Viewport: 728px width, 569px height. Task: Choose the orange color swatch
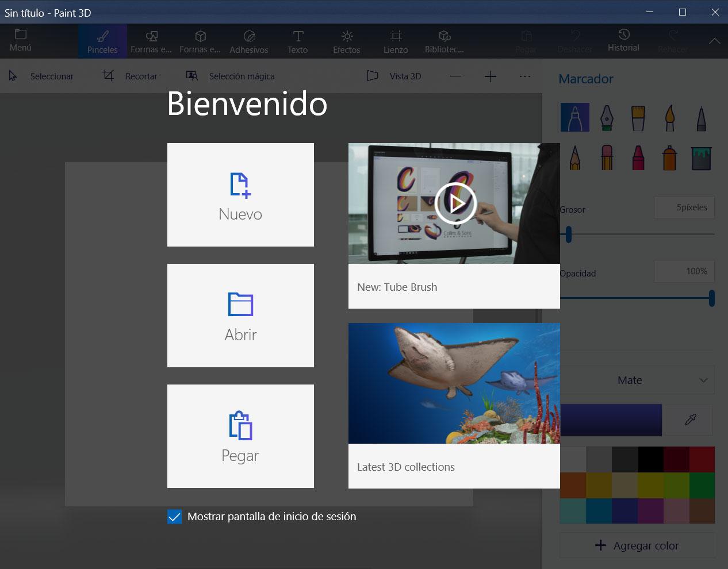573,485
